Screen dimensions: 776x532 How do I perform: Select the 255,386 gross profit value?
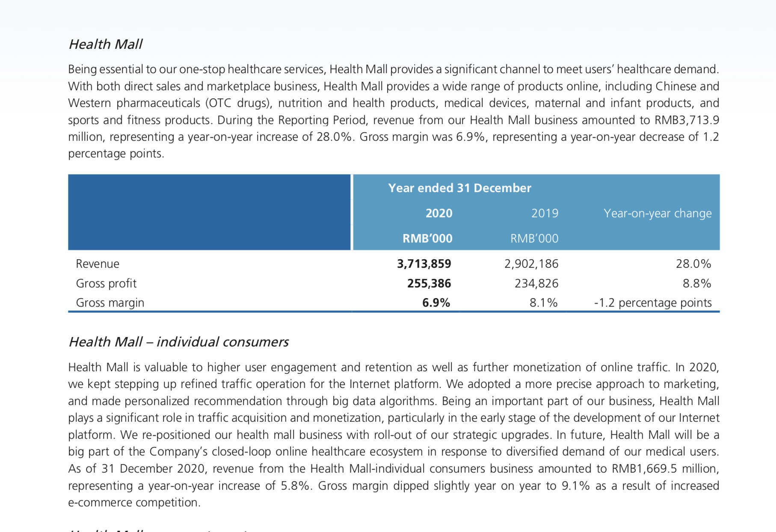point(429,283)
